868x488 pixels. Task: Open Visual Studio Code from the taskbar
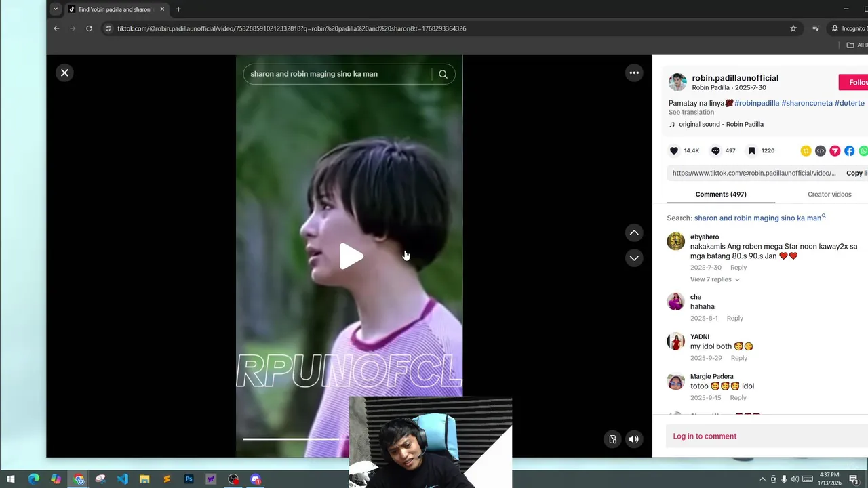point(122,479)
